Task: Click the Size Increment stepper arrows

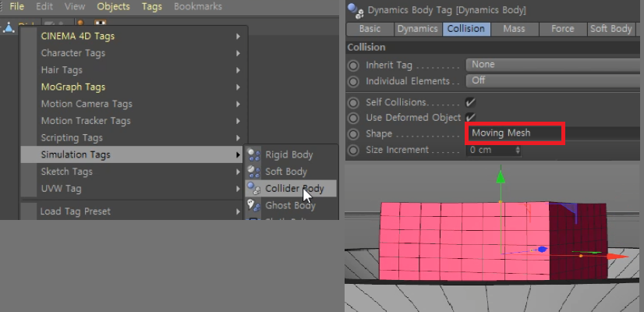Action: click(x=518, y=150)
